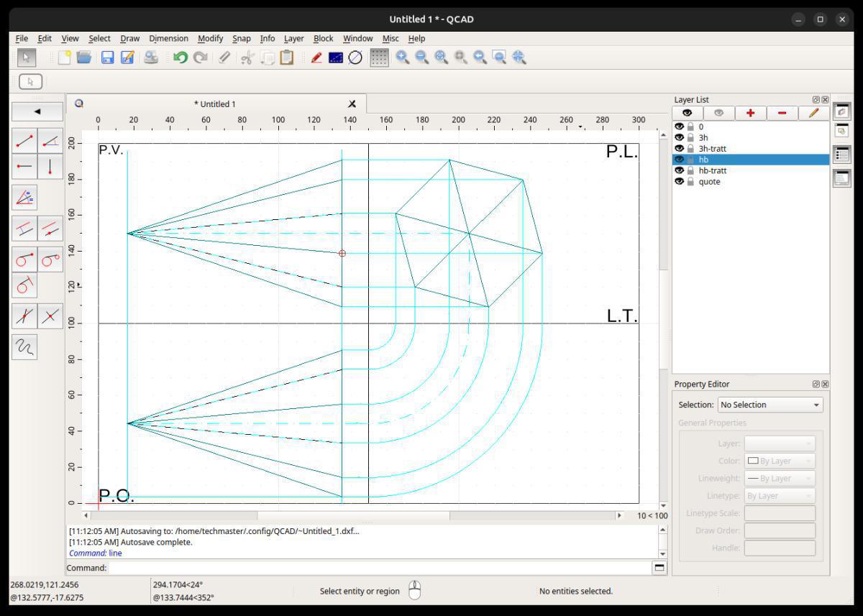Click the green undo arrow
This screenshot has height=616, width=863.
tap(180, 58)
